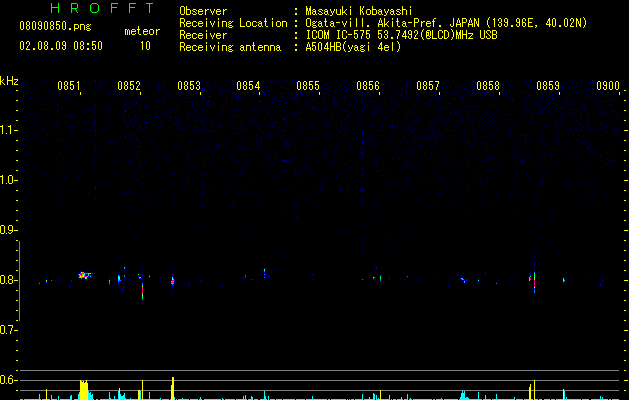Screen dimensions: 629x400
Task: Click the 0858 time axis label
Action: [x=488, y=86]
